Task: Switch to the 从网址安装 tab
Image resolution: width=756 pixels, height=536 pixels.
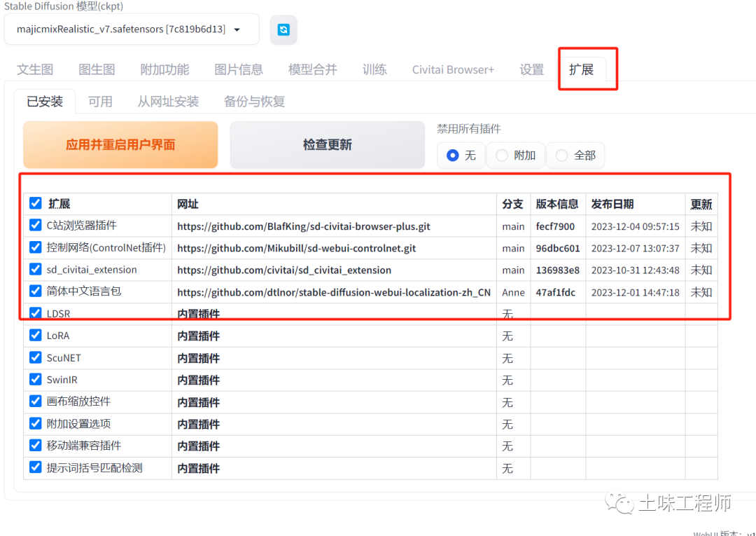Action: [x=168, y=101]
